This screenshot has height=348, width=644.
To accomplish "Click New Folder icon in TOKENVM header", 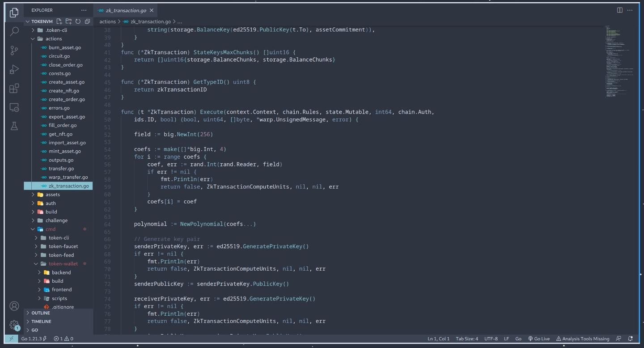I will [x=68, y=21].
